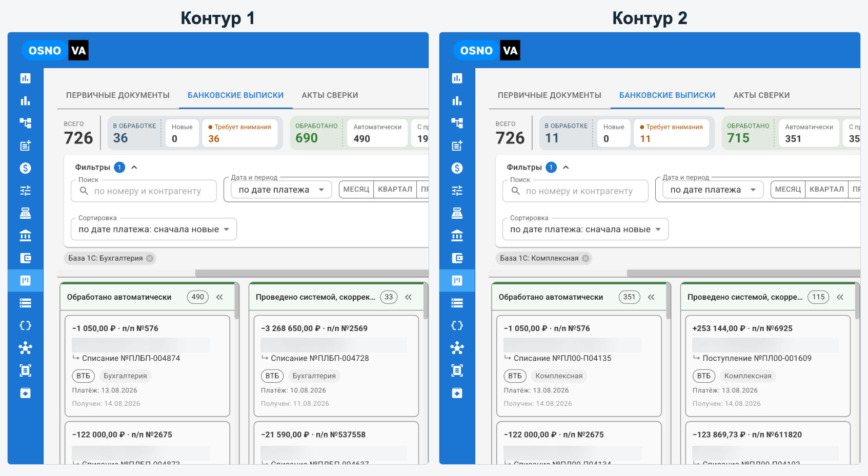
Task: Remove 'База 1С: Комплексная' filter chip
Action: click(x=586, y=258)
